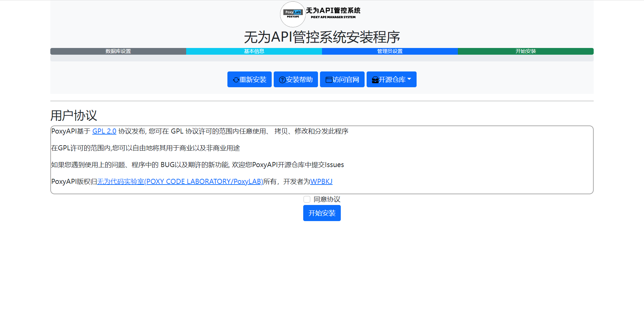Select the green 开始安装 progress step
The image size is (644, 312).
coord(526,51)
